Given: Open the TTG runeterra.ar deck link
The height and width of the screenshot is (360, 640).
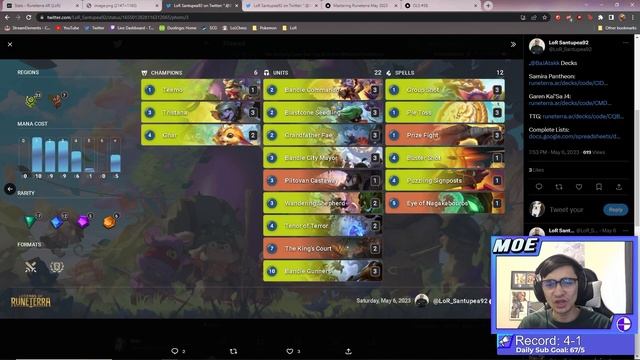Looking at the screenshot, I should [x=583, y=116].
